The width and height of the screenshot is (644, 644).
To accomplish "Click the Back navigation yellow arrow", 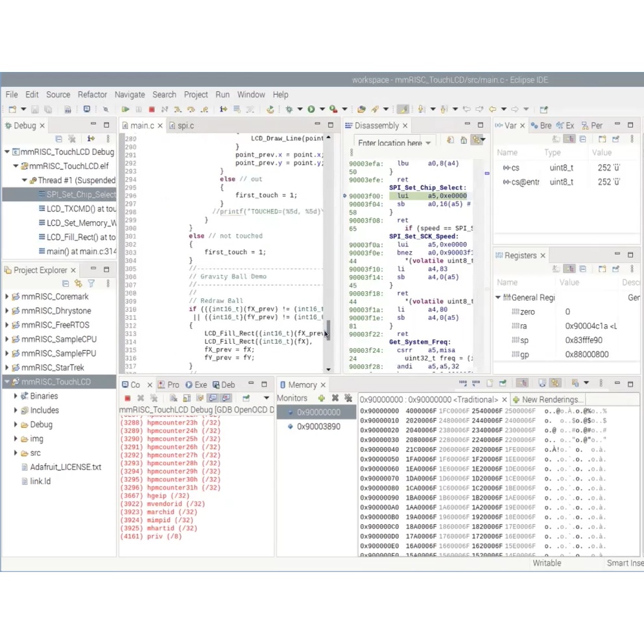I will [x=493, y=109].
